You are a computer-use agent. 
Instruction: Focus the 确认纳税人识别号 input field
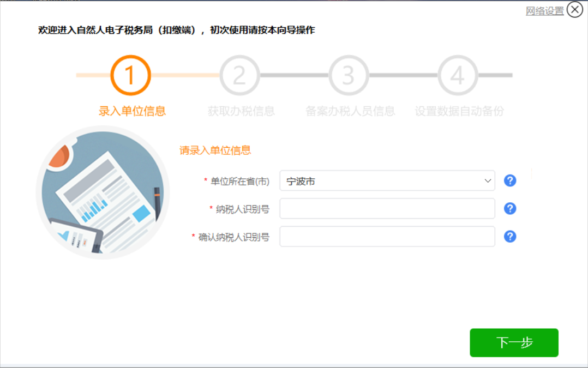pyautogui.click(x=387, y=237)
